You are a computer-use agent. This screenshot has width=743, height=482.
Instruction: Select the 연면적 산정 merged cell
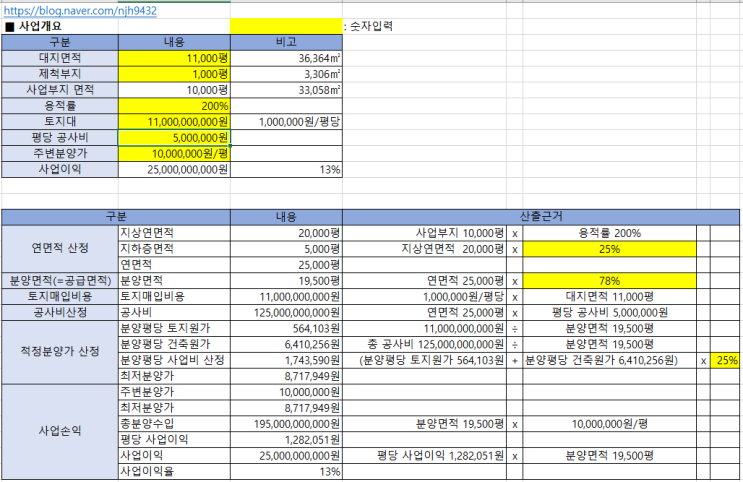pyautogui.click(x=60, y=249)
